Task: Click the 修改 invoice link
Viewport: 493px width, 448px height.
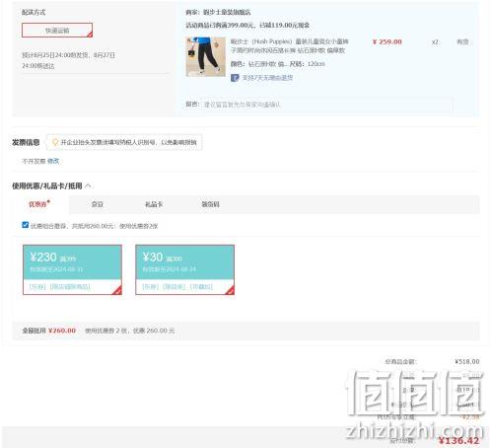Action: 53,161
